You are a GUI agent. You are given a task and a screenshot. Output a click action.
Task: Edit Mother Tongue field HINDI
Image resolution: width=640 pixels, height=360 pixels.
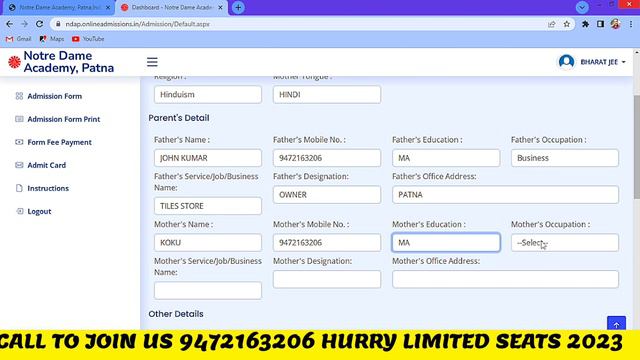pyautogui.click(x=327, y=94)
